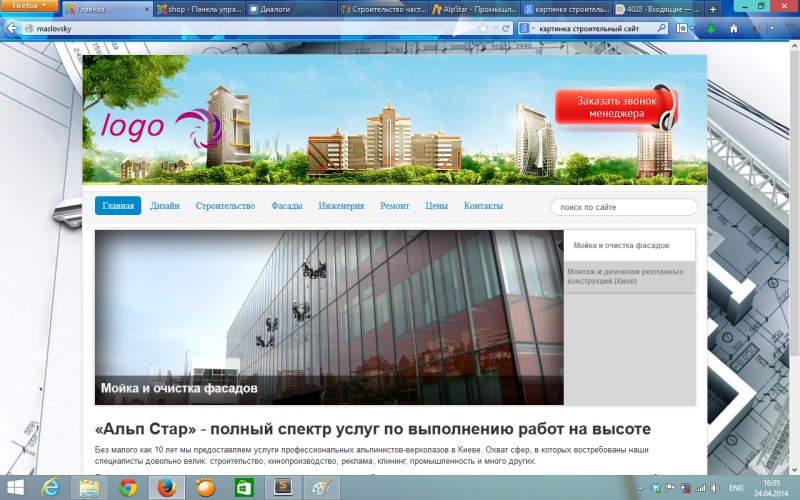Image resolution: width=800 pixels, height=500 pixels.
Task: Open the Action Center flag tray icon
Action: click(670, 488)
